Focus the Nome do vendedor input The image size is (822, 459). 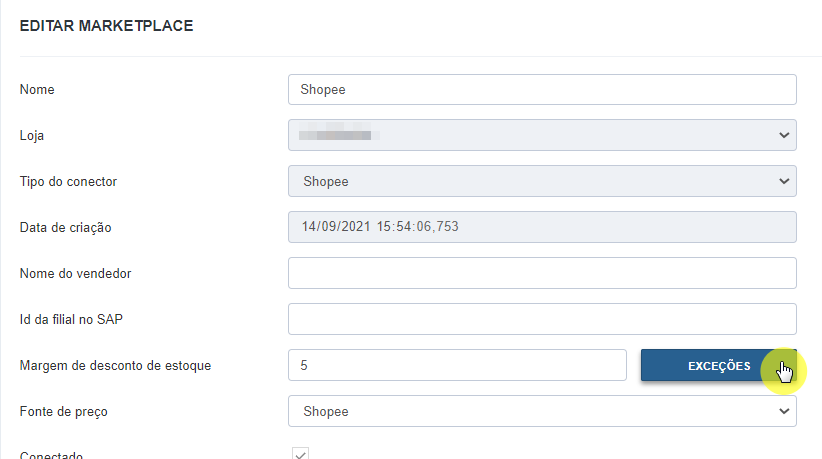[542, 273]
